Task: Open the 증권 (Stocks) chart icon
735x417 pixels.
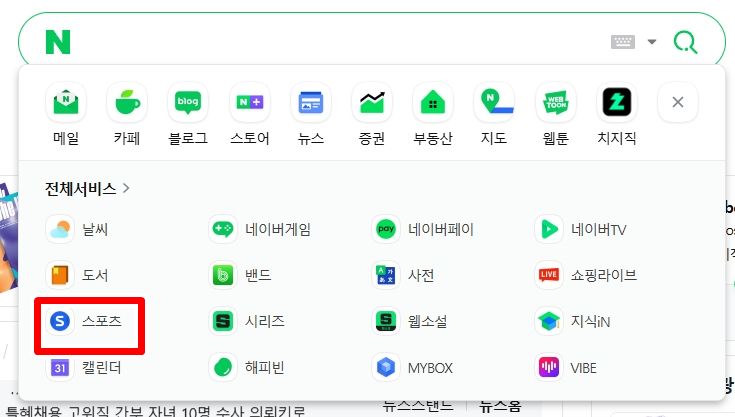Action: click(372, 102)
